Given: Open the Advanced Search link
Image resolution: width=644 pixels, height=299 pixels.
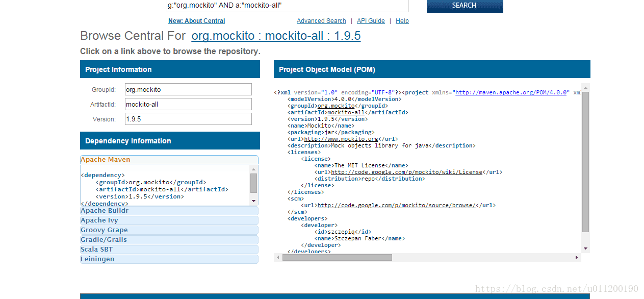Looking at the screenshot, I should (321, 21).
